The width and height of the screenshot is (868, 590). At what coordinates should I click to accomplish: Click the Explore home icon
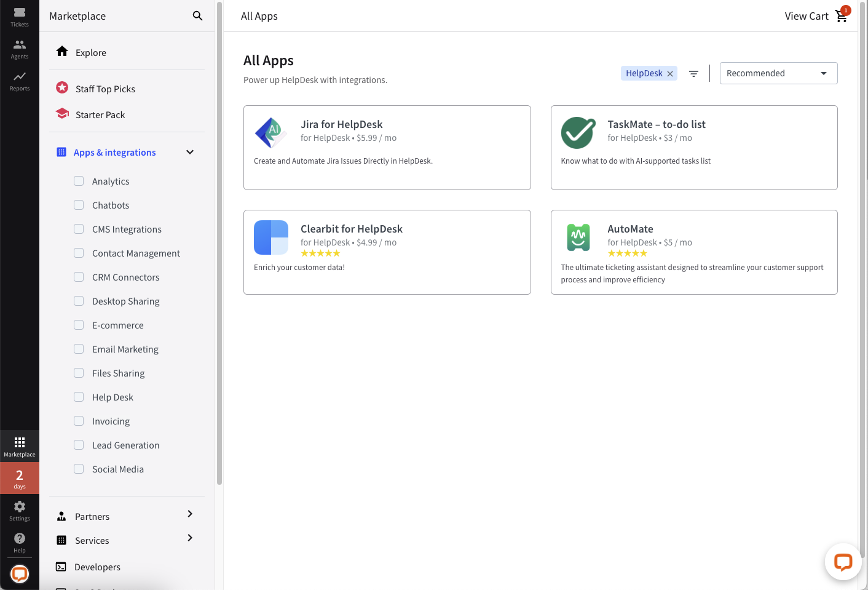coord(62,51)
